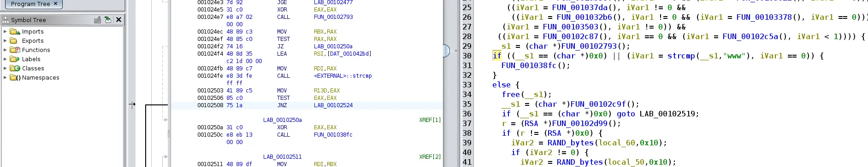Click FUN_00103378() on decompiler line 26
This screenshot has height=167, width=868.
tap(769, 17)
